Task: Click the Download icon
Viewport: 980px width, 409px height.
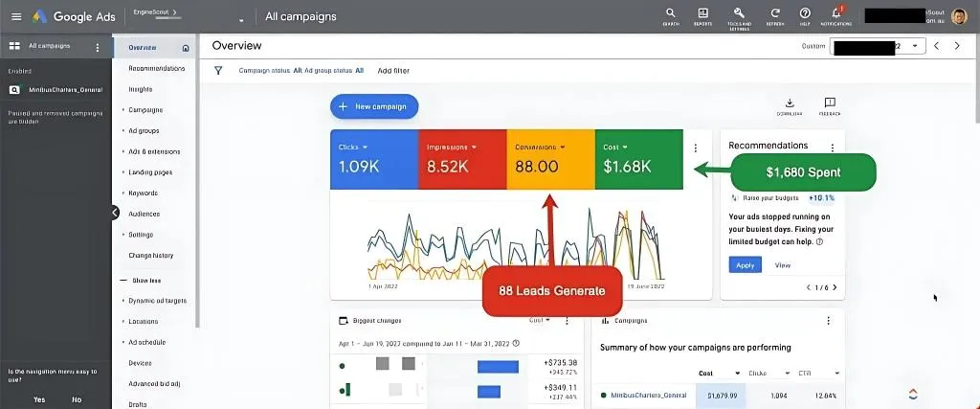Action: pos(790,103)
